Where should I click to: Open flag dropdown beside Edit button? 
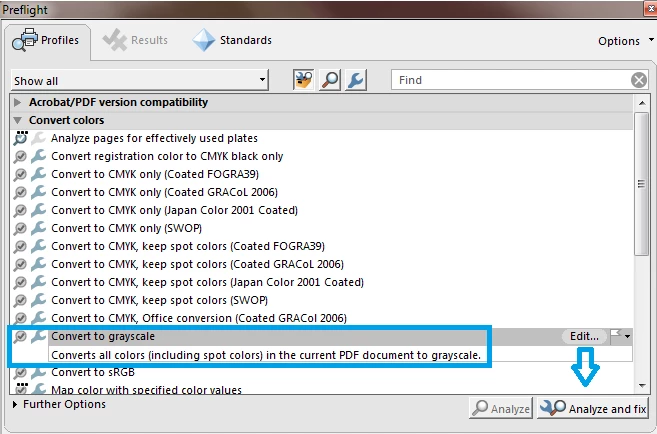tap(627, 336)
